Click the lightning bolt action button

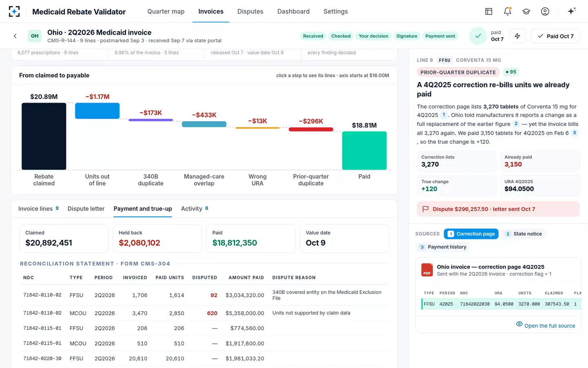pos(517,36)
